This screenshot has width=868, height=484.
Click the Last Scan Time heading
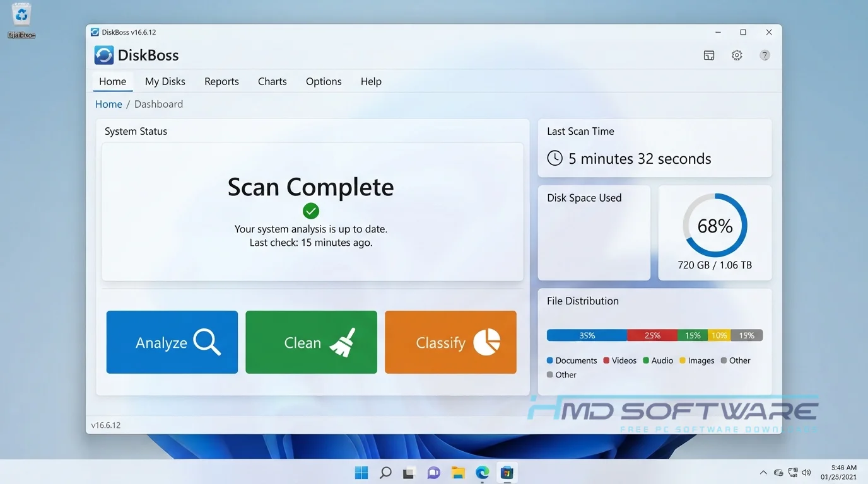(580, 132)
